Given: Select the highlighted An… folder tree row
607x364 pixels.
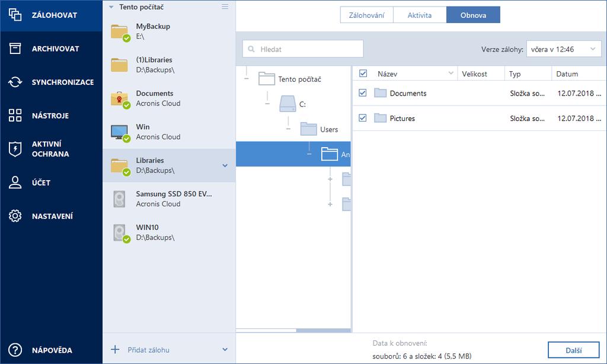Looking at the screenshot, I should (x=293, y=154).
